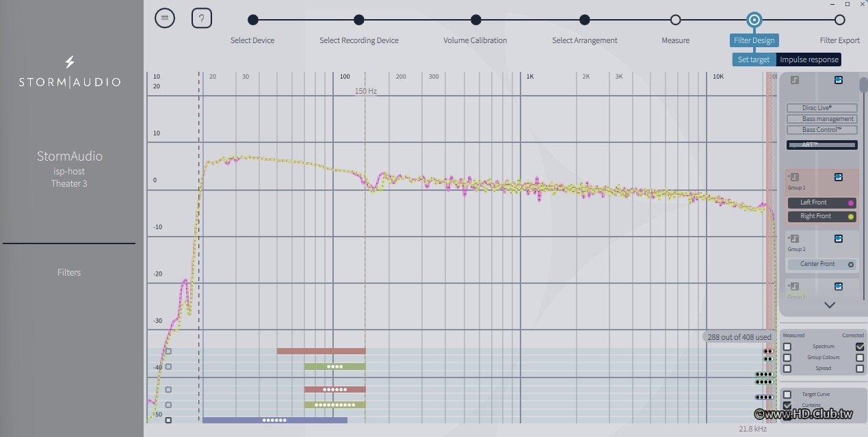Click the circle marker on Center Front
The image size is (868, 437).
pos(851,264)
